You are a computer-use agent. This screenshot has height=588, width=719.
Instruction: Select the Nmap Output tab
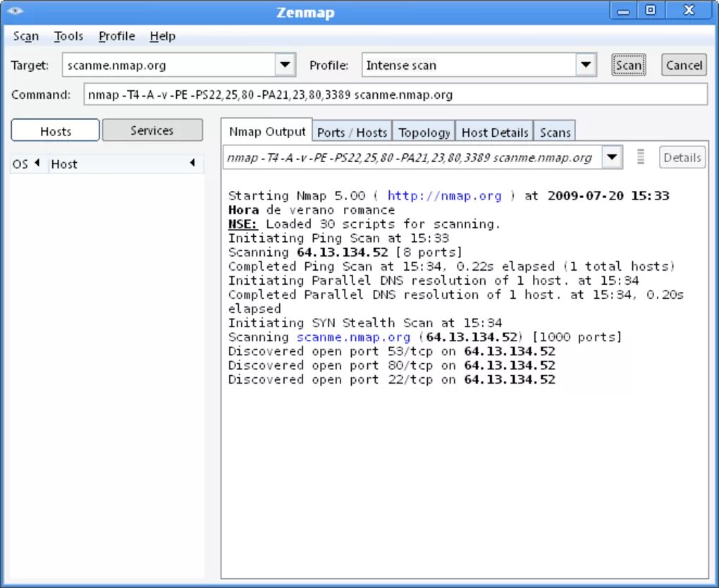click(267, 132)
